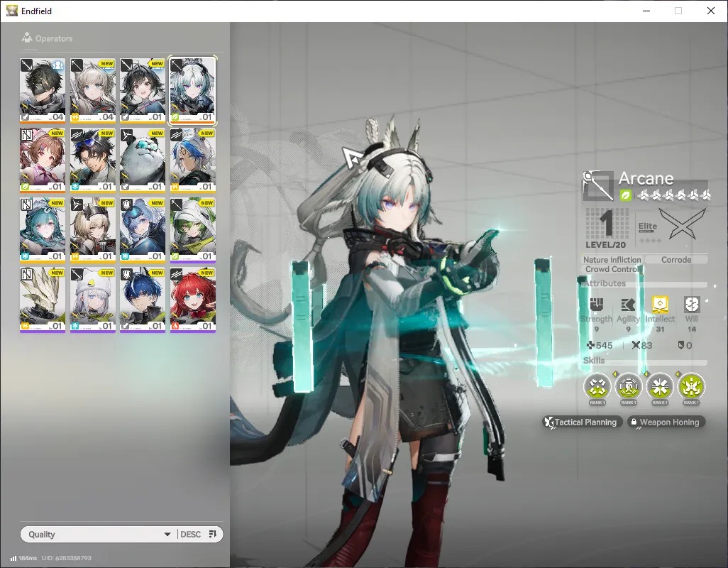Viewport: 728px width, 568px height.
Task: Expand the dropdown arrow beside Quality
Action: pyautogui.click(x=167, y=535)
